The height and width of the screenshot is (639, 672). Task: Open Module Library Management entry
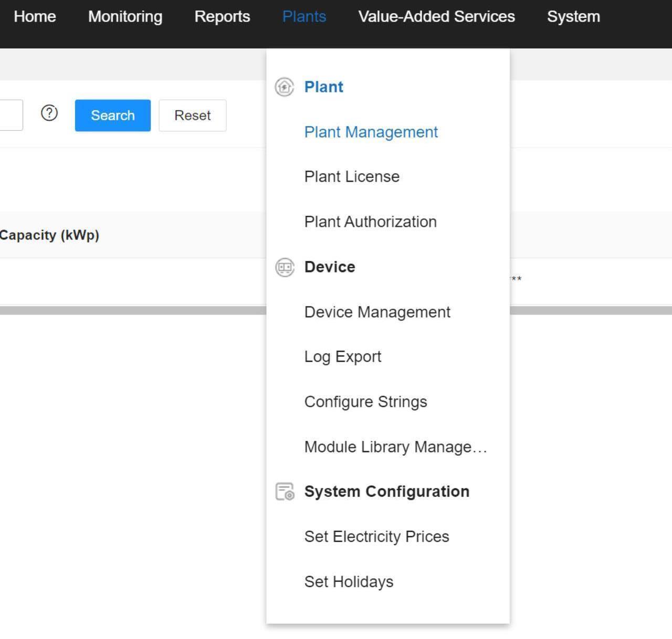tap(395, 447)
